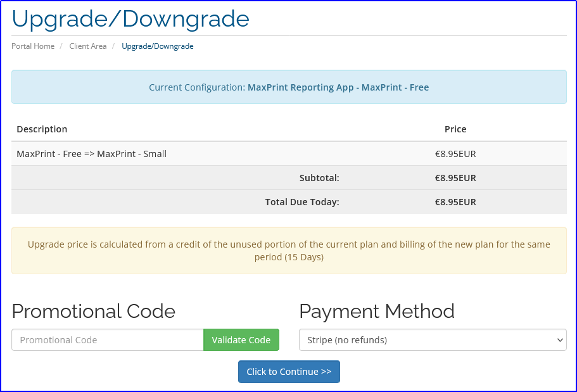Image resolution: width=577 pixels, height=392 pixels.
Task: Click the Total Due Today: label
Action: point(302,202)
